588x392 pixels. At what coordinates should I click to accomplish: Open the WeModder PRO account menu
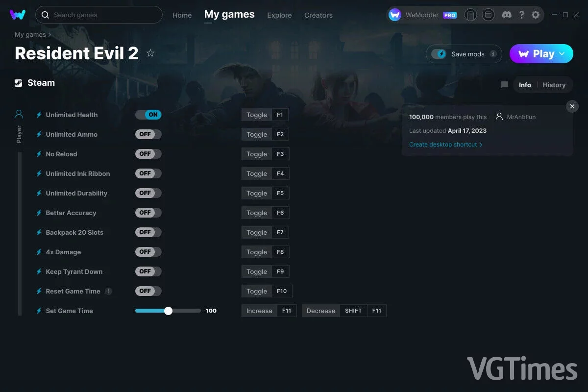(x=423, y=15)
